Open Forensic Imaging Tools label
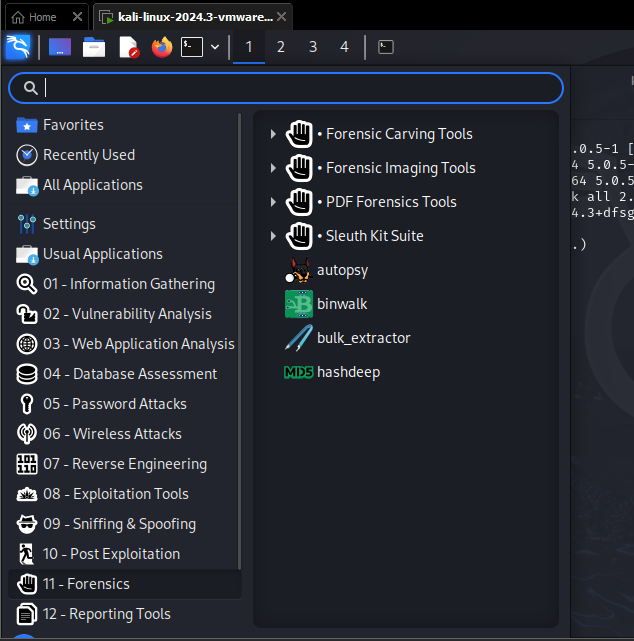Image resolution: width=634 pixels, height=641 pixels. click(x=401, y=168)
